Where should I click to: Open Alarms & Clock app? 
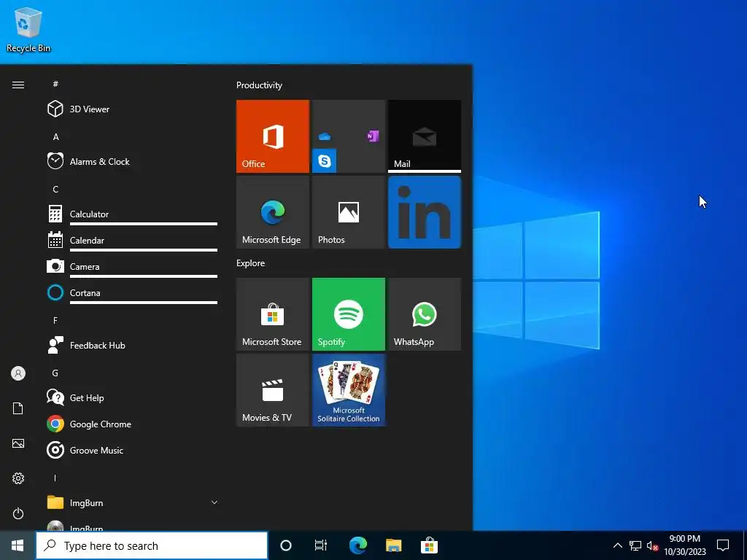[132, 161]
